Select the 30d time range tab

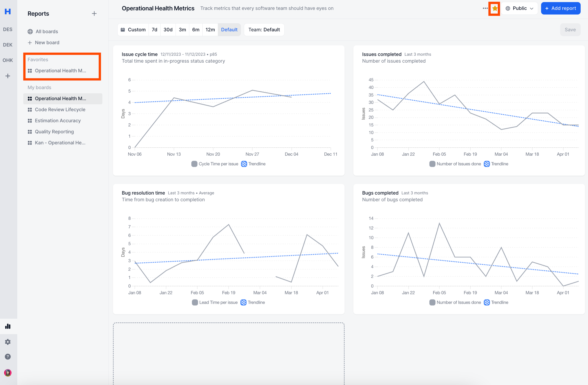click(x=168, y=30)
